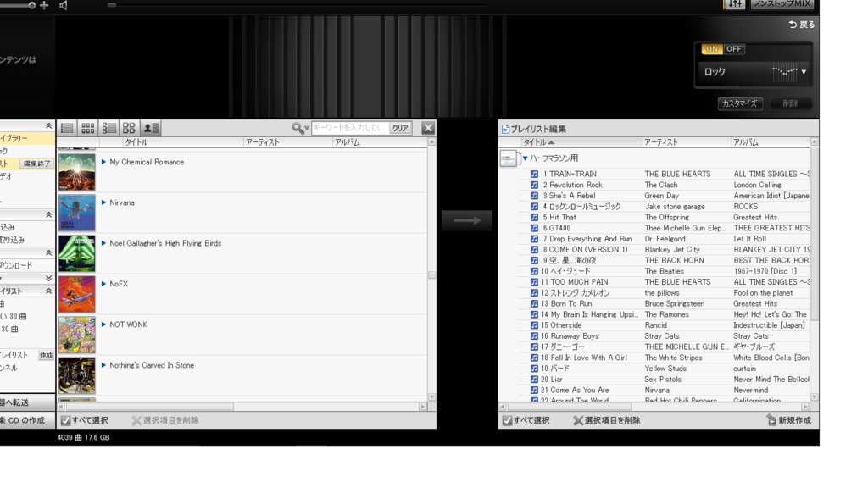This screenshot has height=488, width=868.
Task: Click the playback seek bar
Action: click(299, 5)
